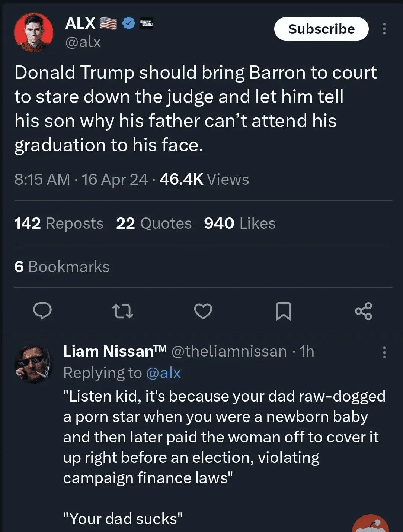Tap the share icon
Viewport: 403px width, 532px height.
tap(364, 311)
